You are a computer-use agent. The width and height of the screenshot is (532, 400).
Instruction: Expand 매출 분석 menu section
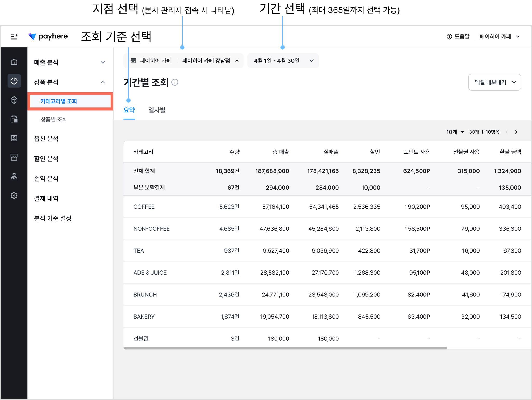tap(70, 62)
